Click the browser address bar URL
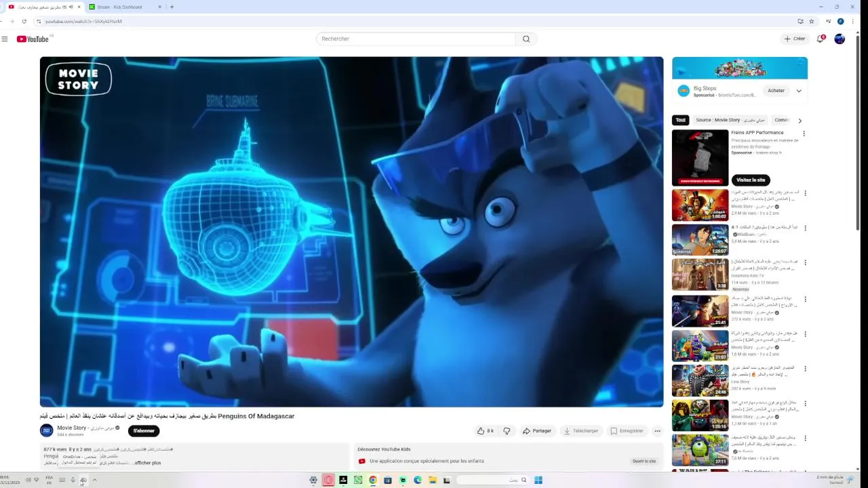The height and width of the screenshot is (488, 868). [84, 21]
